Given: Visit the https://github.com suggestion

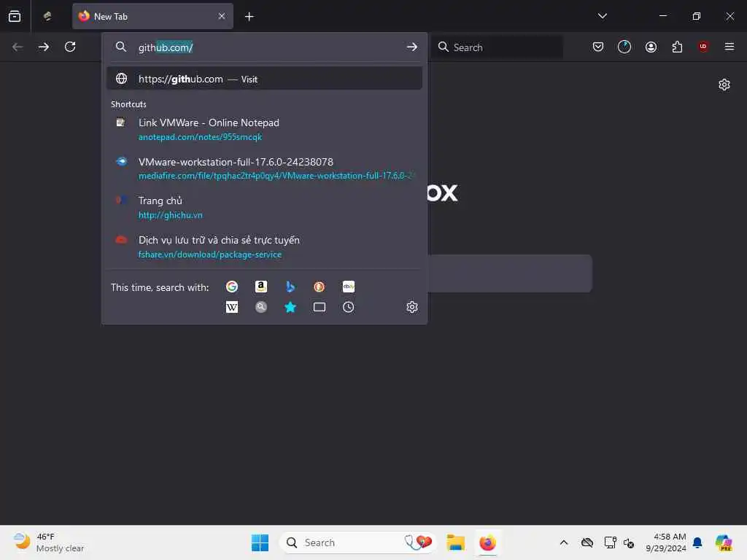Looking at the screenshot, I should [x=264, y=79].
